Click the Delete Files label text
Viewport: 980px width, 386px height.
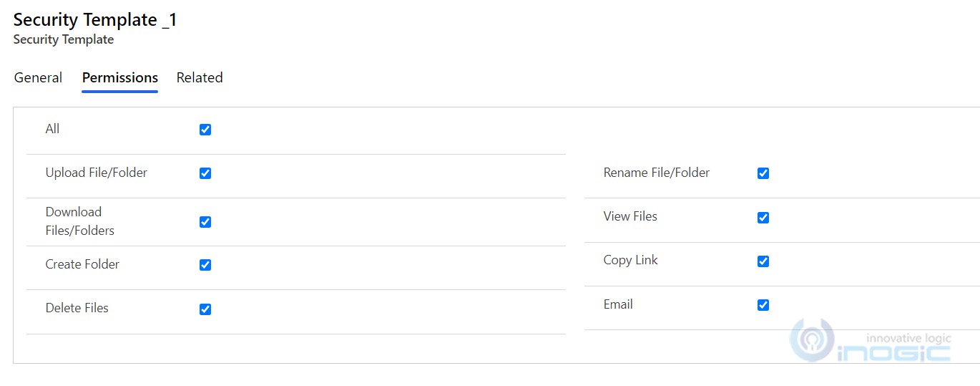[77, 308]
